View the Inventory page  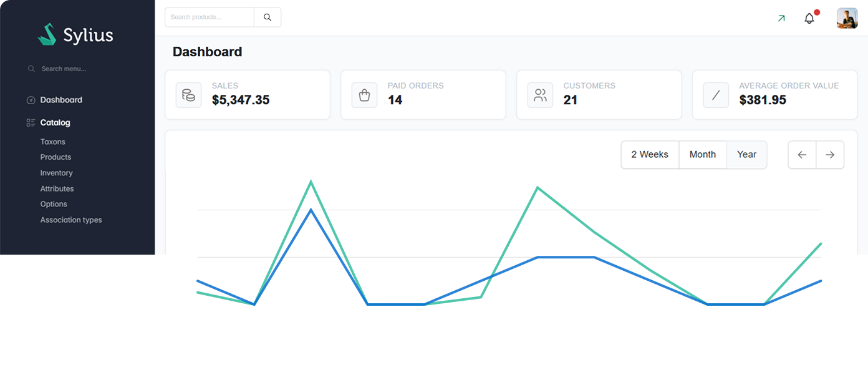pos(56,173)
